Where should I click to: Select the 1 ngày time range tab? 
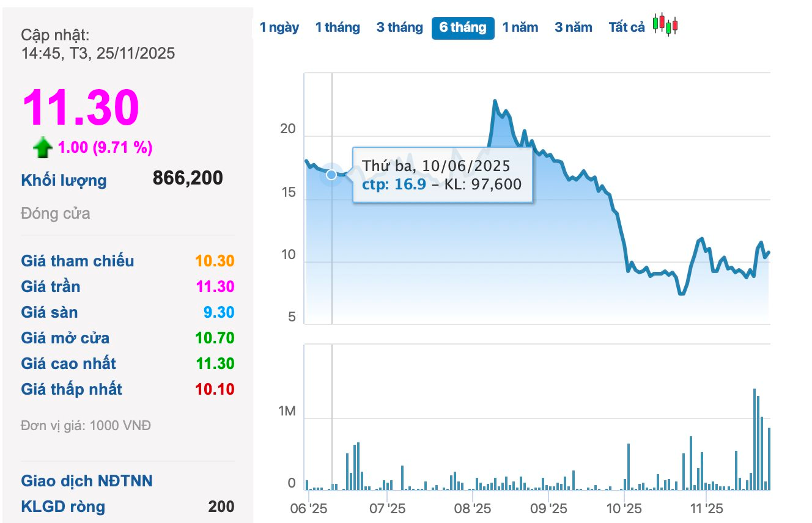[279, 27]
